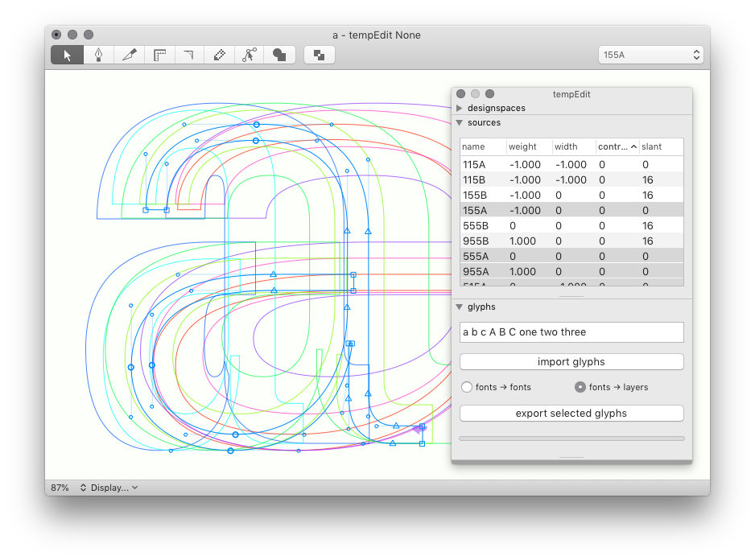The height and width of the screenshot is (560, 755).
Task: Collapse the sources section
Action: tap(460, 123)
